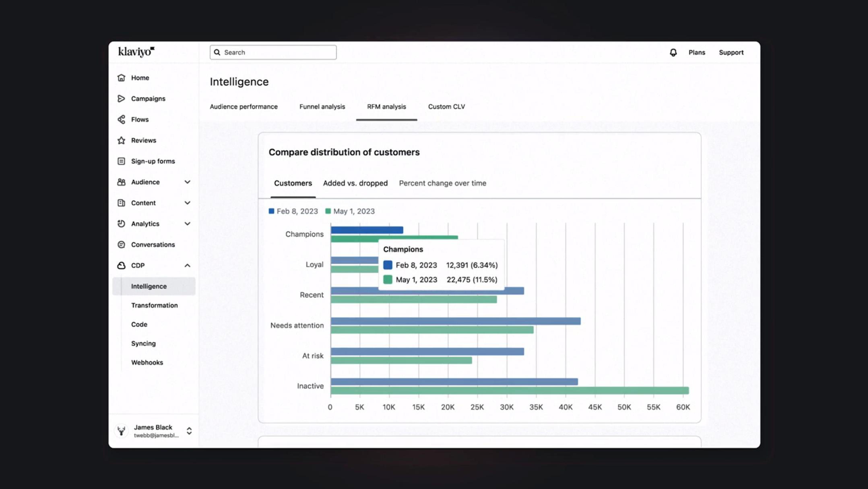The width and height of the screenshot is (868, 489).
Task: Toggle the Feb 8, 2023 data series
Action: tap(292, 211)
